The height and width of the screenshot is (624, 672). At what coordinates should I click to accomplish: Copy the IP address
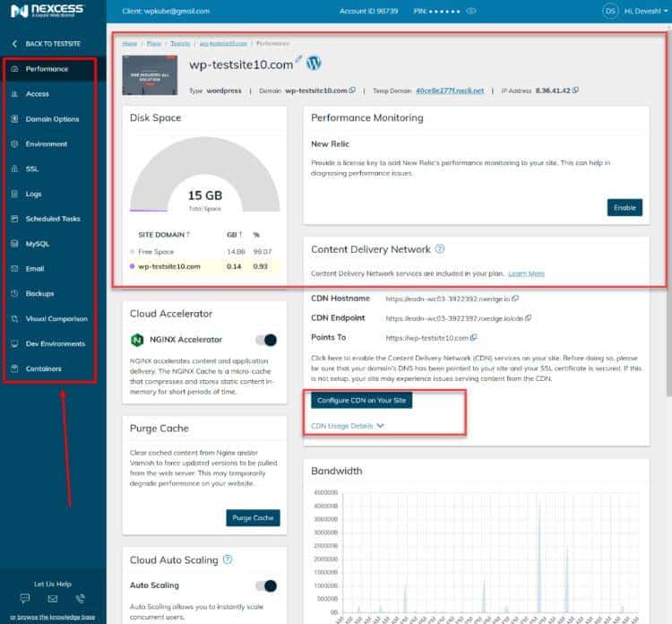(x=575, y=90)
